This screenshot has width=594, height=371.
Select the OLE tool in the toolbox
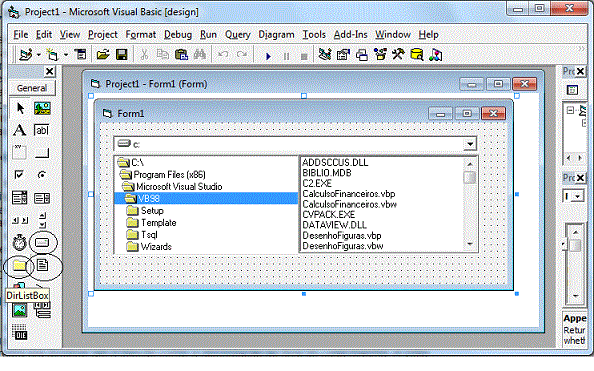pos(20,332)
